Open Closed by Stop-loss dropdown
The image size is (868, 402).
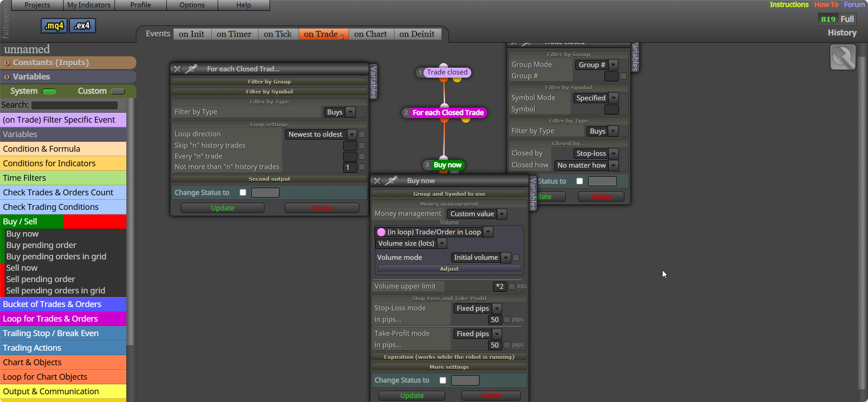tap(595, 154)
